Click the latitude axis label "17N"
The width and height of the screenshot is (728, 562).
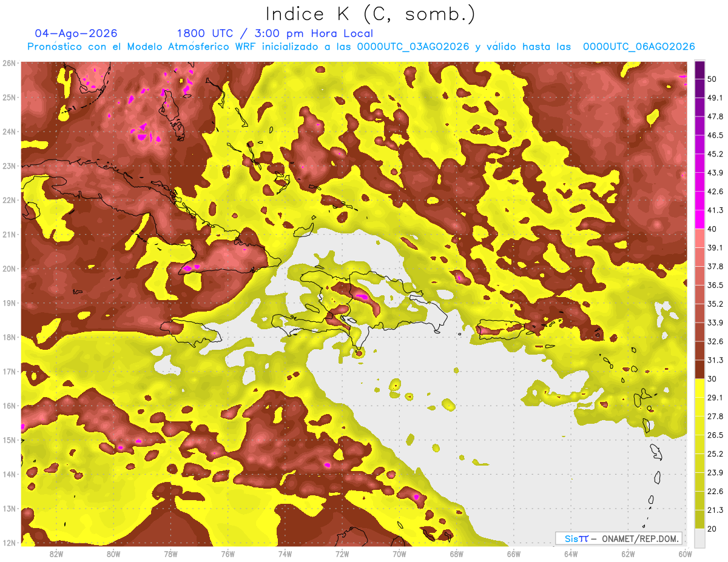tap(9, 372)
